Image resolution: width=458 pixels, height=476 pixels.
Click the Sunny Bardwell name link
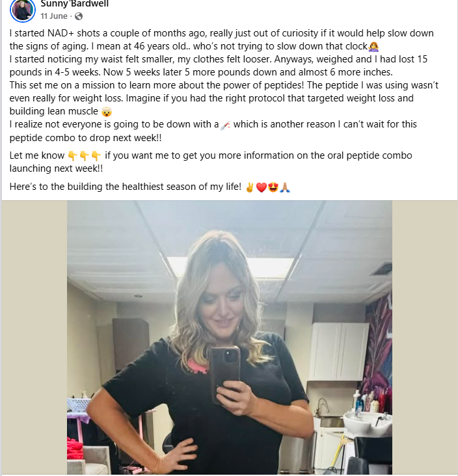(x=74, y=4)
